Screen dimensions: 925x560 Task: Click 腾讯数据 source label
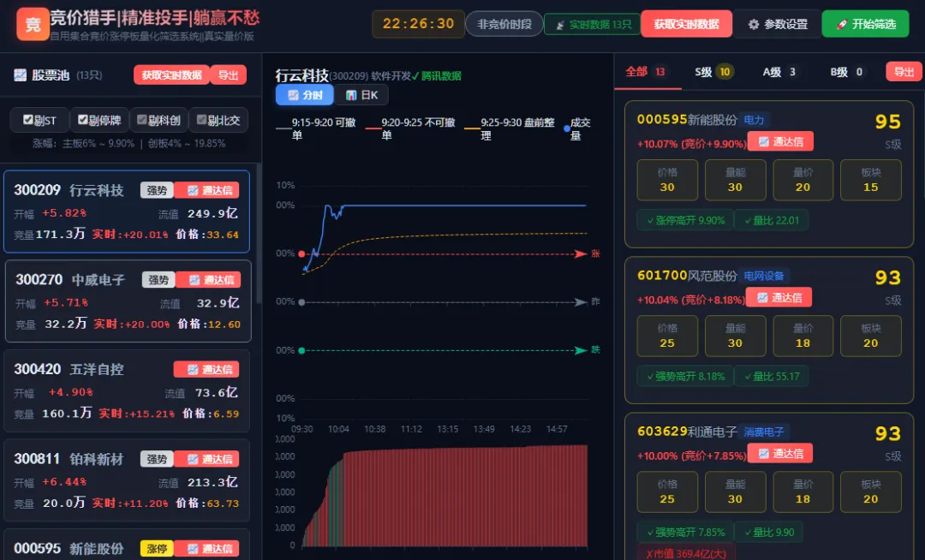(x=437, y=76)
